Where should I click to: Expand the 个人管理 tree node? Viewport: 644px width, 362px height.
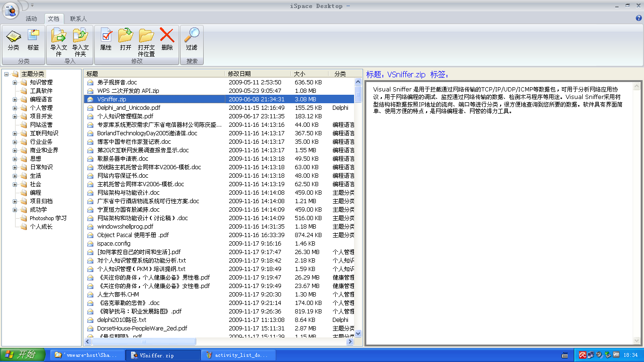pos(15,108)
